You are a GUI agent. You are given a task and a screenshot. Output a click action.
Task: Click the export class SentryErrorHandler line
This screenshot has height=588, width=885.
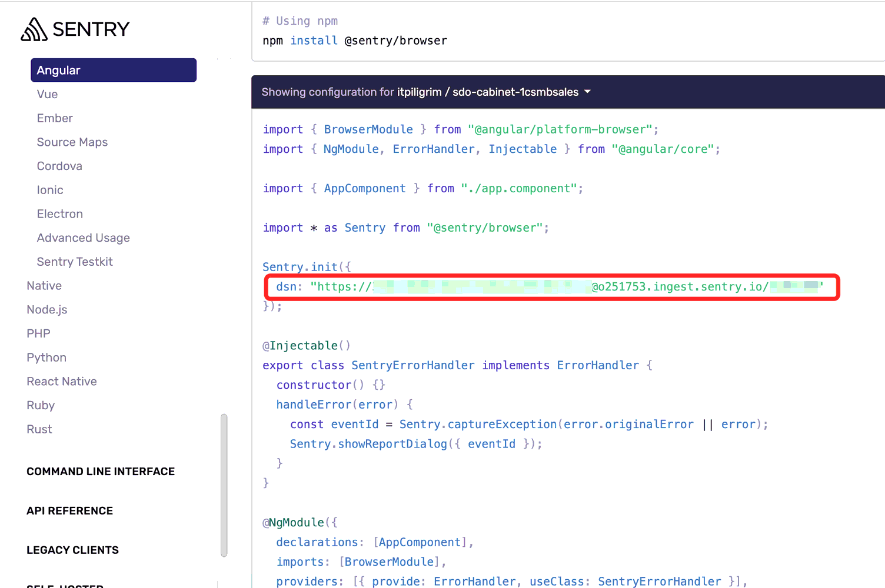pos(457,365)
